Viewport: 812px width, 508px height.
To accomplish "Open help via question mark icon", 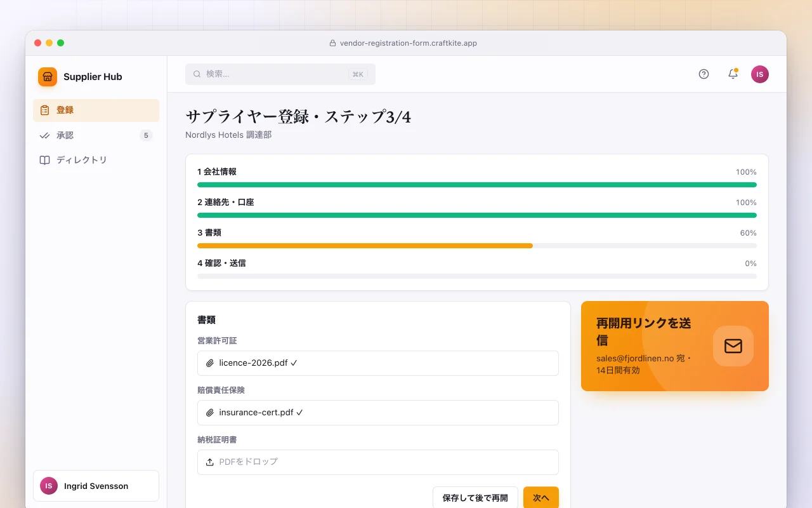I will tap(704, 74).
